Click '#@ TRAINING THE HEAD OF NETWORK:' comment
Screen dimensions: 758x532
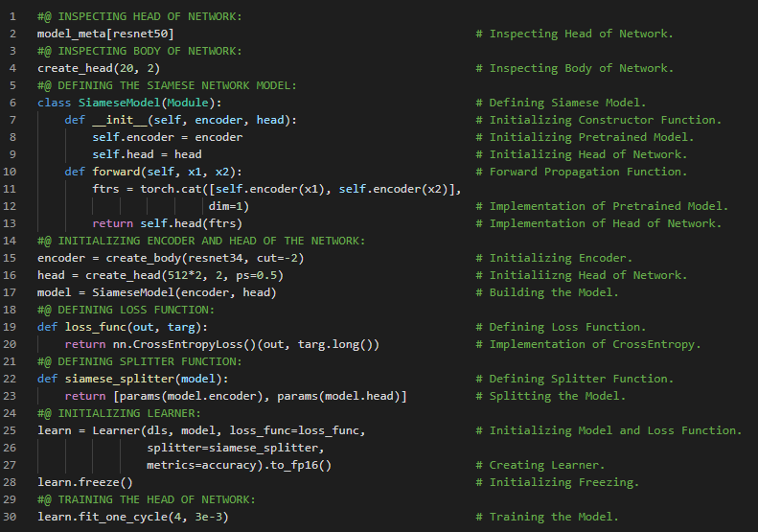tap(147, 499)
